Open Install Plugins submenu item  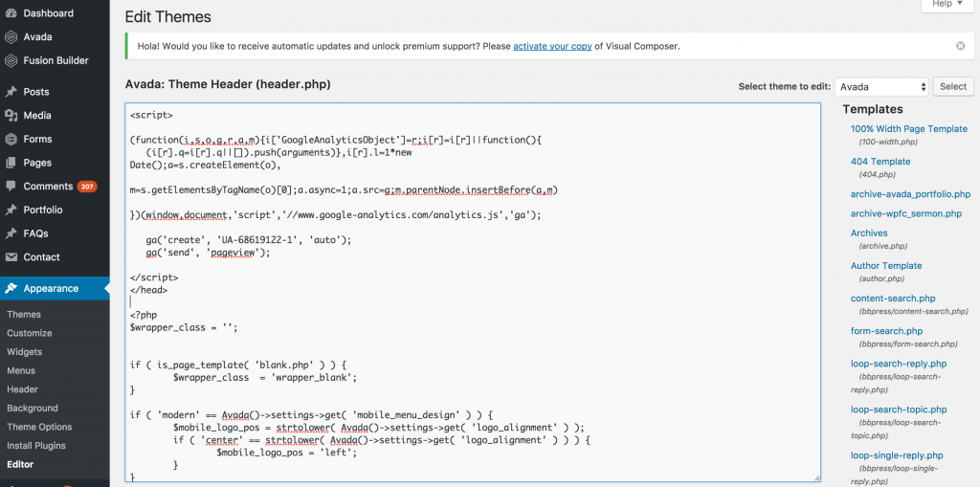tap(36, 446)
